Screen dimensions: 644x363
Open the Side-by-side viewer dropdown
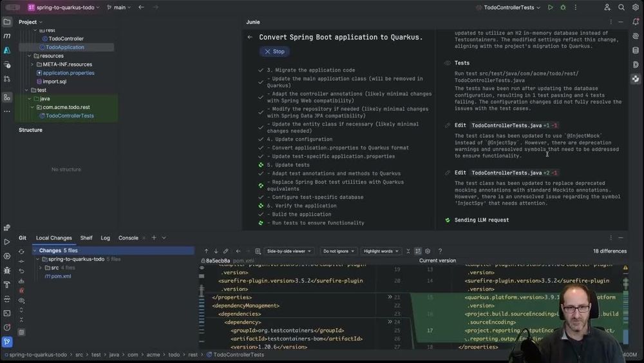pos(289,251)
